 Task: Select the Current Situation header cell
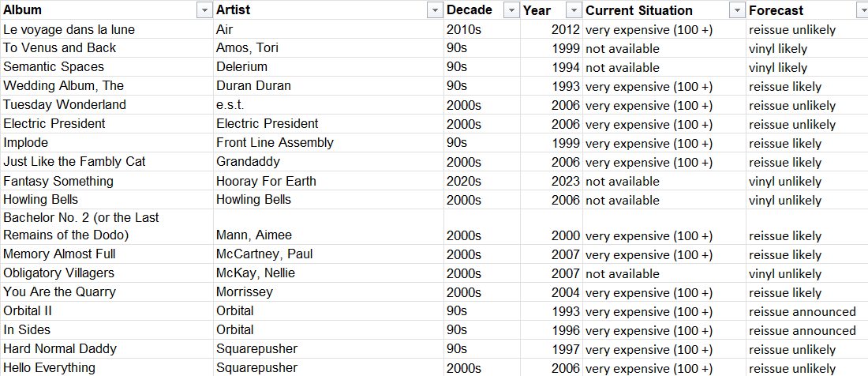tap(664, 10)
